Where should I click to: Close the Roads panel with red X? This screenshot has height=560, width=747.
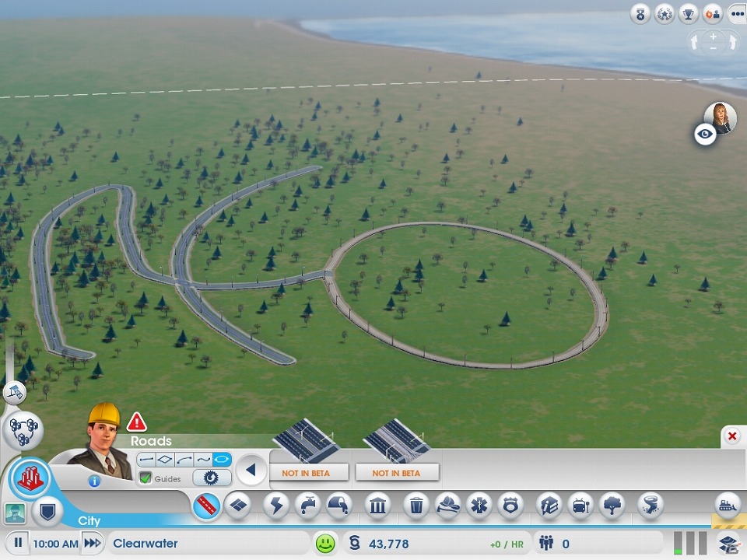[732, 436]
